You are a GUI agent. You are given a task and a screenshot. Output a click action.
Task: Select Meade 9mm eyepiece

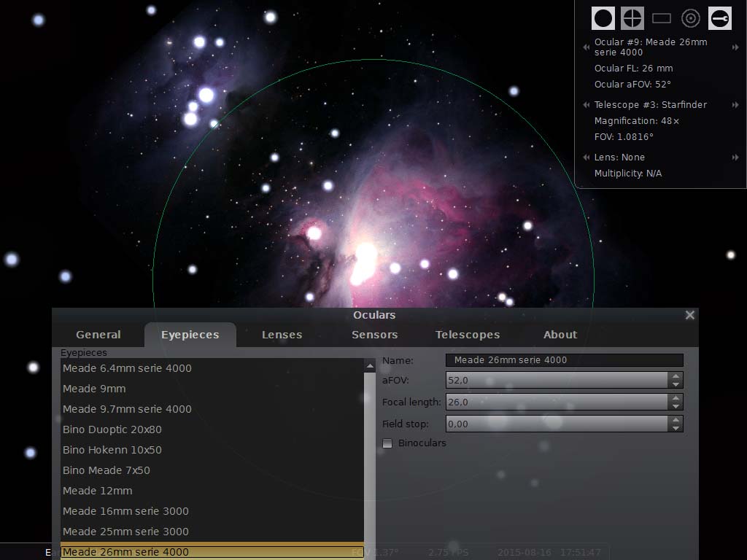[x=212, y=389]
